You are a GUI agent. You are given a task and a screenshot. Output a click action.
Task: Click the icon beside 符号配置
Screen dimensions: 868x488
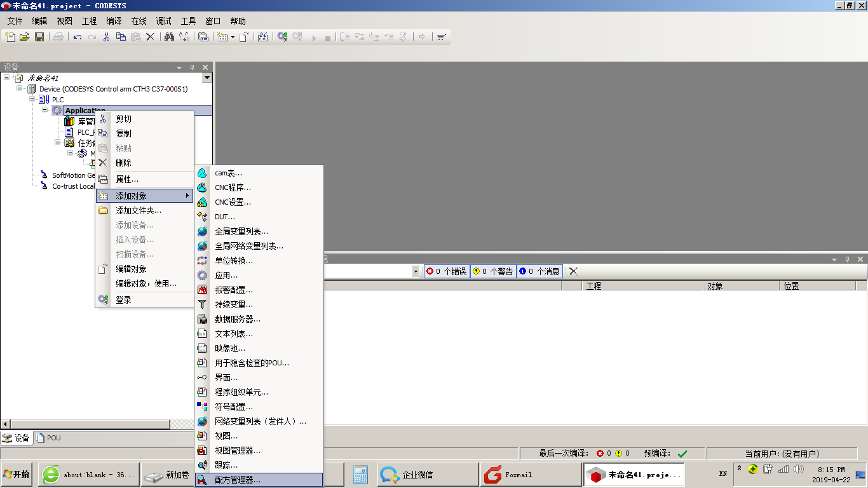(202, 407)
